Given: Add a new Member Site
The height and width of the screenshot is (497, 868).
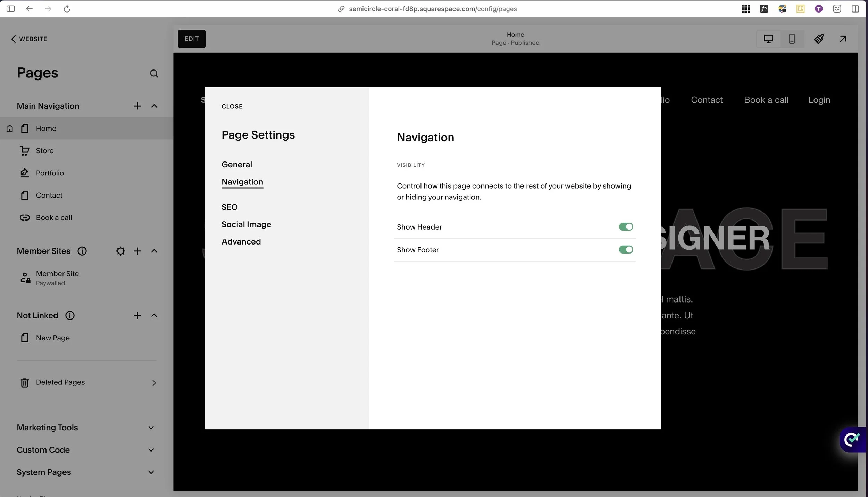Looking at the screenshot, I should pyautogui.click(x=137, y=251).
